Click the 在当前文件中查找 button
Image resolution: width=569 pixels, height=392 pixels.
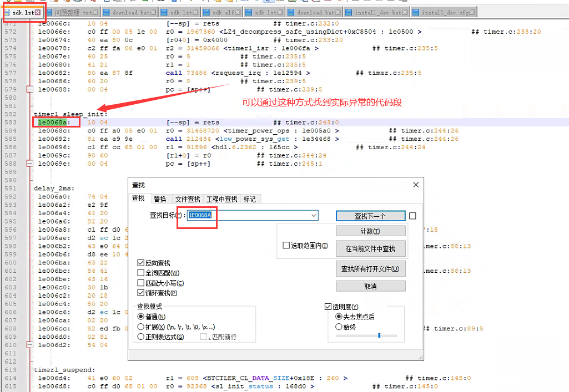tap(370, 248)
